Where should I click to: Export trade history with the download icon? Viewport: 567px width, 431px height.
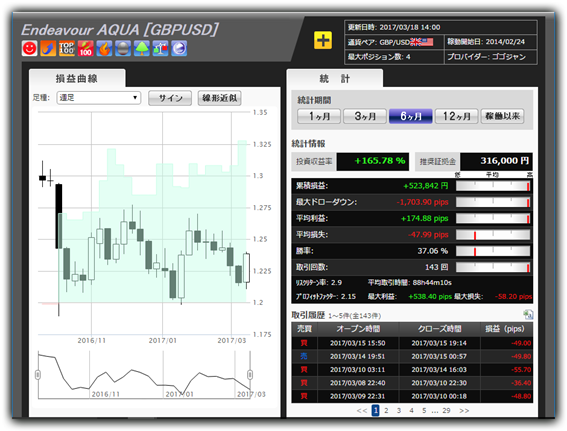pos(528,314)
